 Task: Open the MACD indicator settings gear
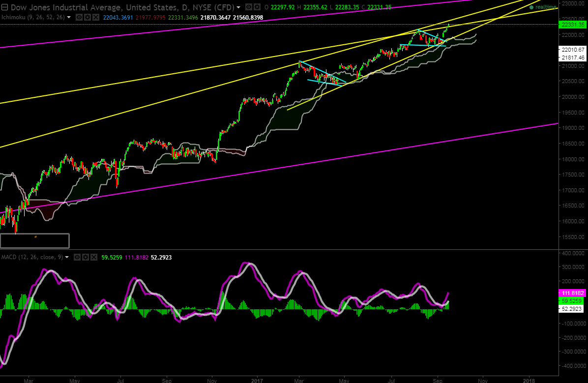click(86, 257)
